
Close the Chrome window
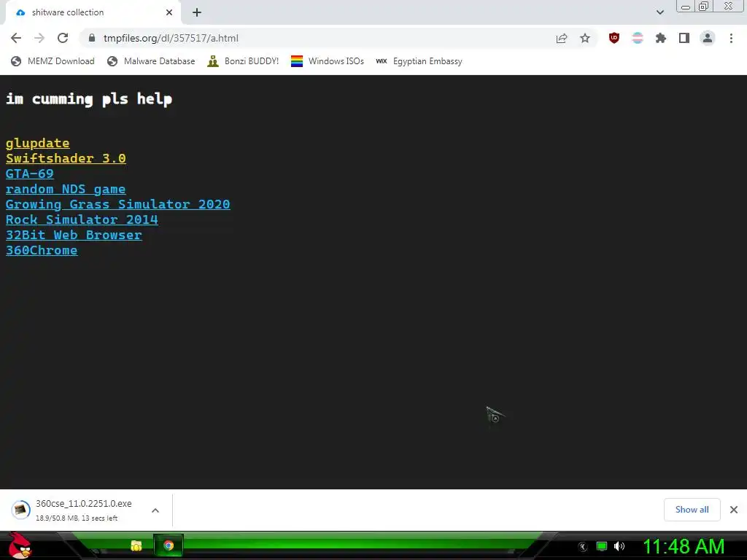click(729, 6)
